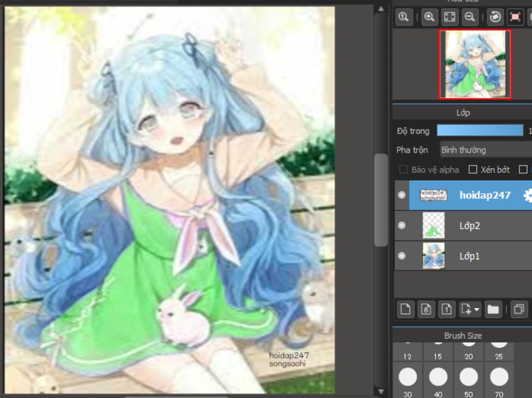Viewport: 532px width, 398px height.
Task: Choose brush size 40
Action: pos(438,381)
